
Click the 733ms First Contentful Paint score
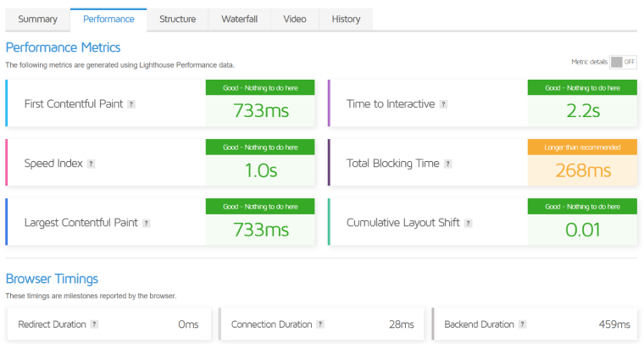(260, 111)
